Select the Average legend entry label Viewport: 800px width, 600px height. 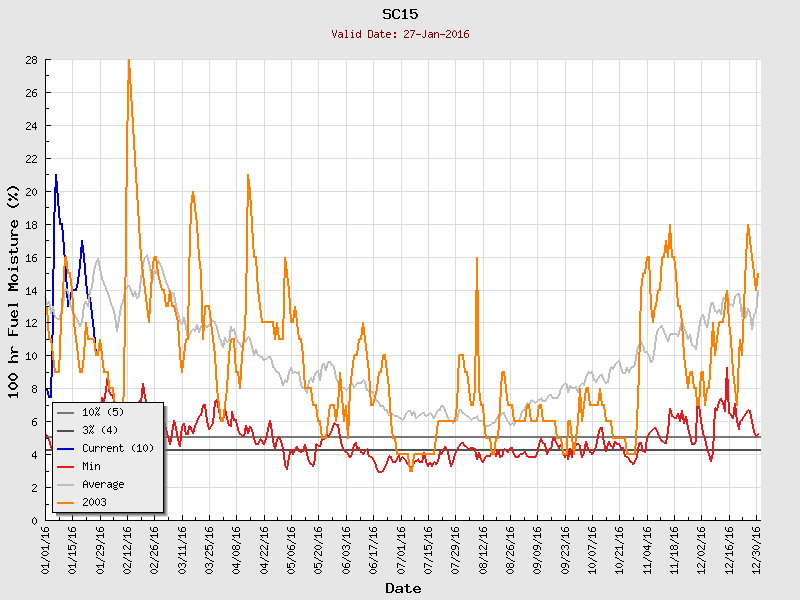pyautogui.click(x=103, y=484)
